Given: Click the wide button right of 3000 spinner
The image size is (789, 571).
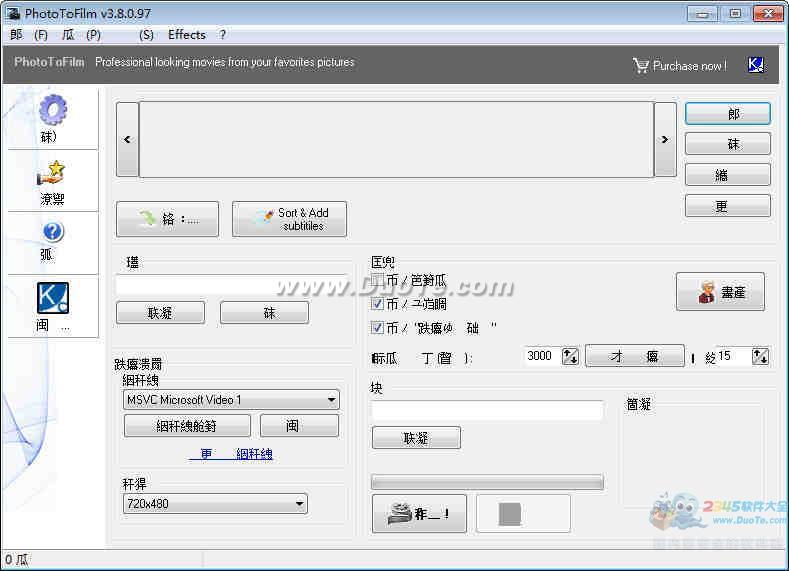Looking at the screenshot, I should tap(635, 356).
